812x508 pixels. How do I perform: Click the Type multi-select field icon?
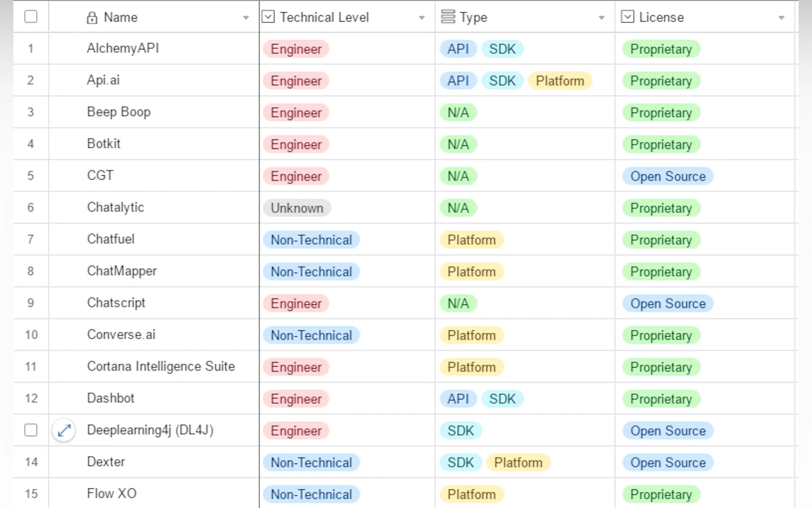[x=448, y=17]
